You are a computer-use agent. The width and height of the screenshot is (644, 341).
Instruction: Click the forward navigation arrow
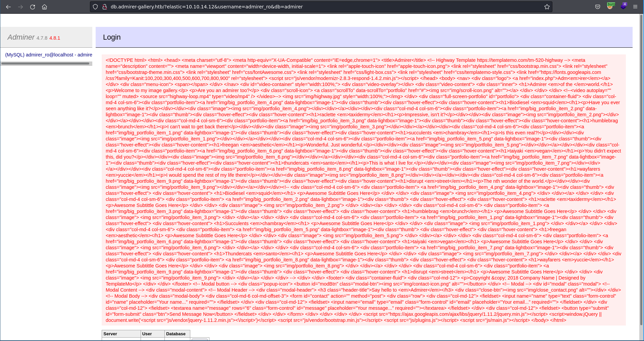(x=20, y=7)
